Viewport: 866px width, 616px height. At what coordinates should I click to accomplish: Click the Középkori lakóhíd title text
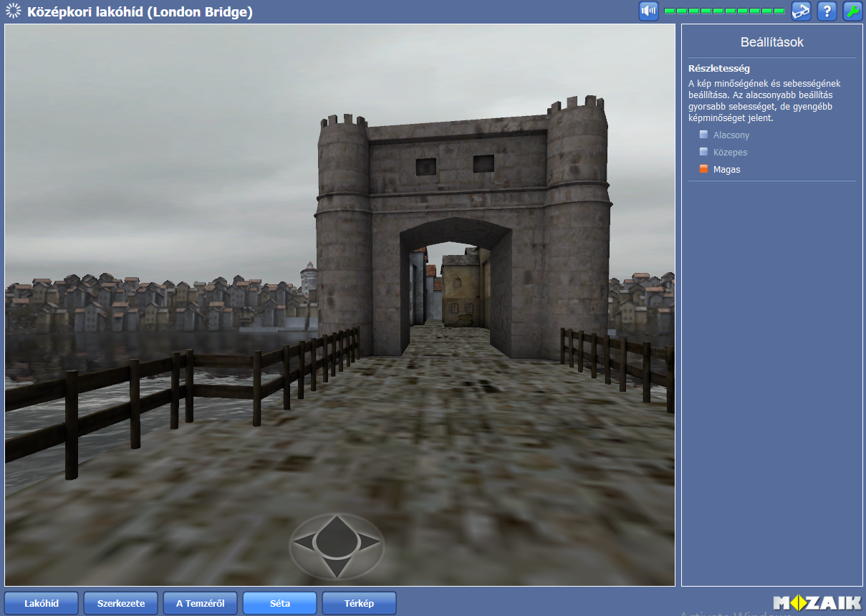pos(140,12)
